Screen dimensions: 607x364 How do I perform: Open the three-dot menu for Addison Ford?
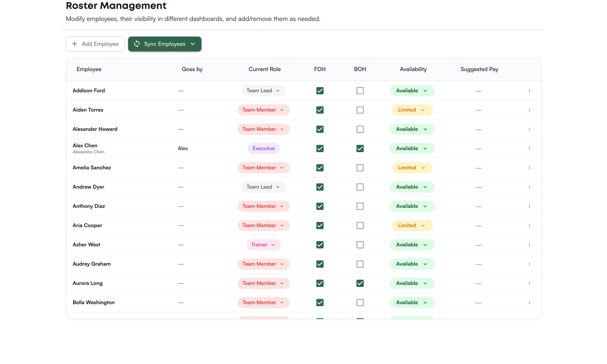point(529,91)
